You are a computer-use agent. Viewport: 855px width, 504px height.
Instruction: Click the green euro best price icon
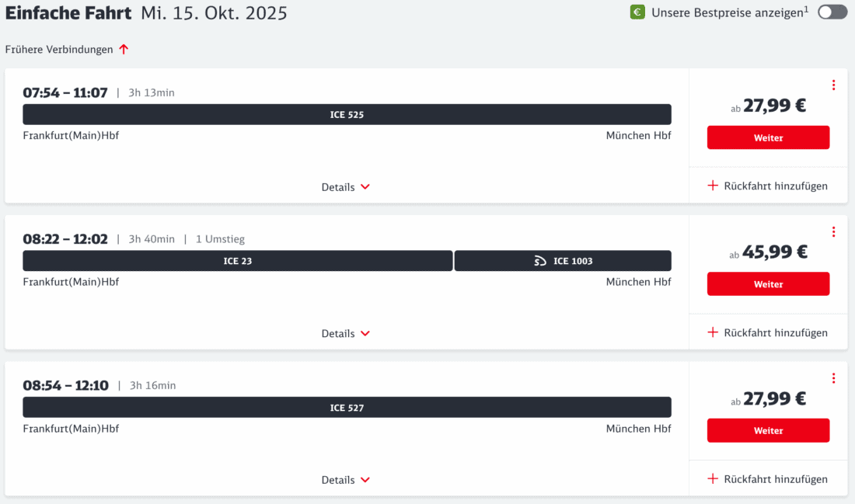637,12
